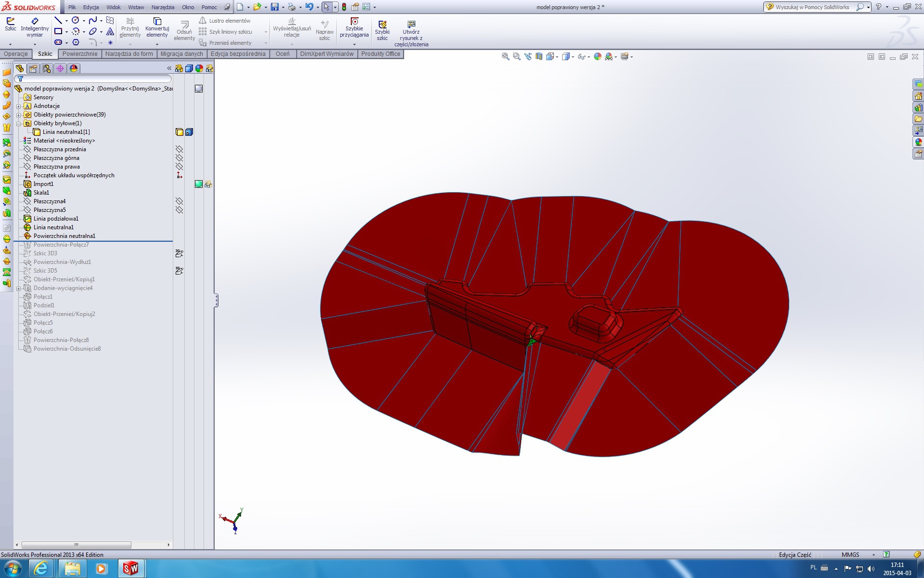Image resolution: width=924 pixels, height=578 pixels.
Task: Open the Plik menu
Action: [x=72, y=7]
